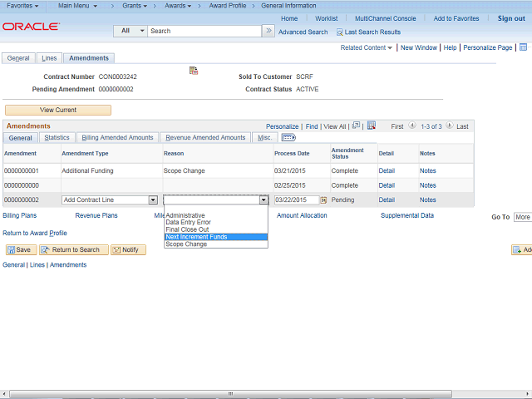This screenshot has height=399, width=532.
Task: Expand Related Content menu
Action: point(367,48)
